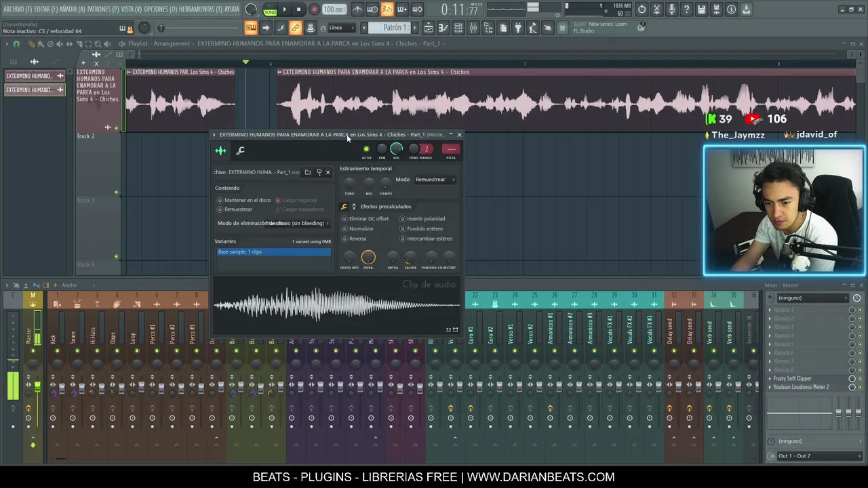Select Mantener en el disco option
Viewport: 868px width, 488px height.
(243, 201)
